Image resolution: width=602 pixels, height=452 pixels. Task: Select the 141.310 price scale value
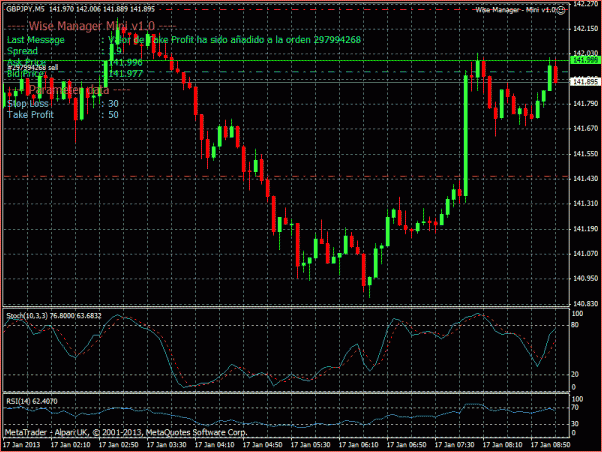coord(585,204)
